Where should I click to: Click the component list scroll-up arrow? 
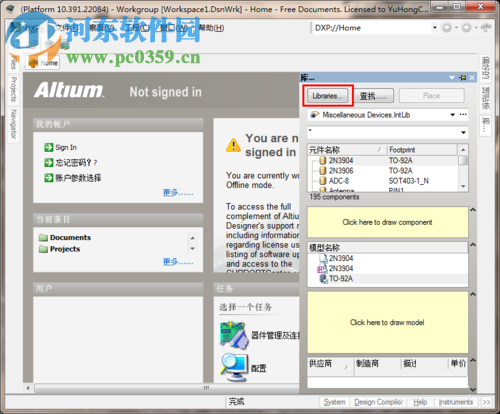(463, 149)
